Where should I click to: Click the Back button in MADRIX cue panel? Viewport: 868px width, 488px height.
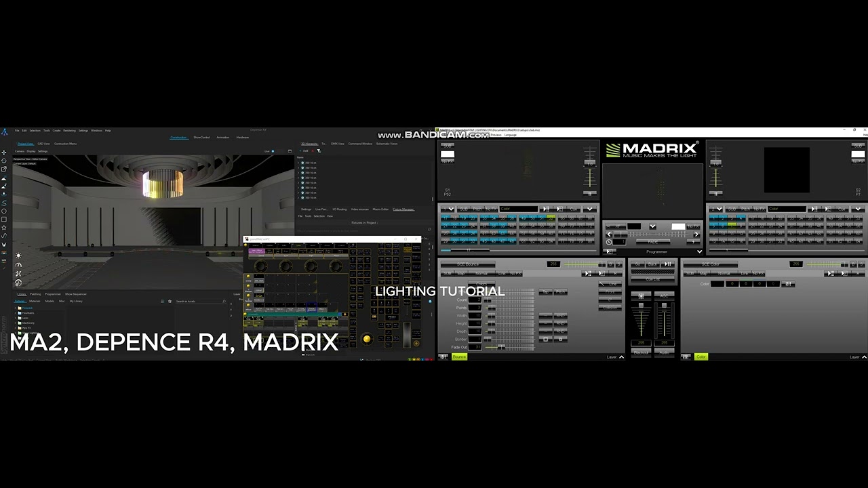tap(652, 264)
